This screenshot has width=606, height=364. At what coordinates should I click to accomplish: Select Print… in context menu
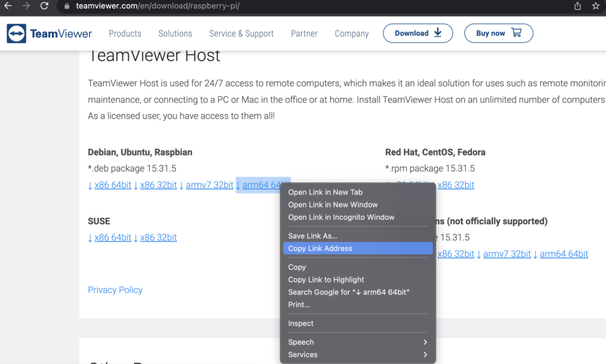[x=358, y=304]
